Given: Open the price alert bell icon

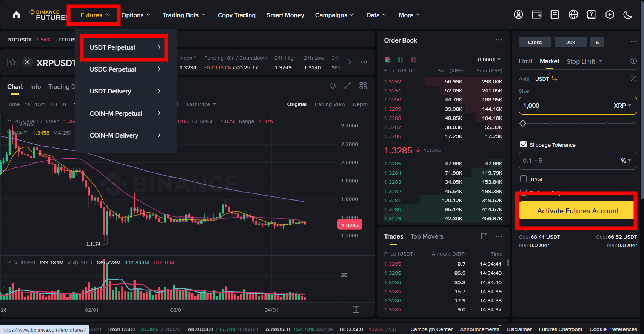Looking at the screenshot, I should [333, 86].
